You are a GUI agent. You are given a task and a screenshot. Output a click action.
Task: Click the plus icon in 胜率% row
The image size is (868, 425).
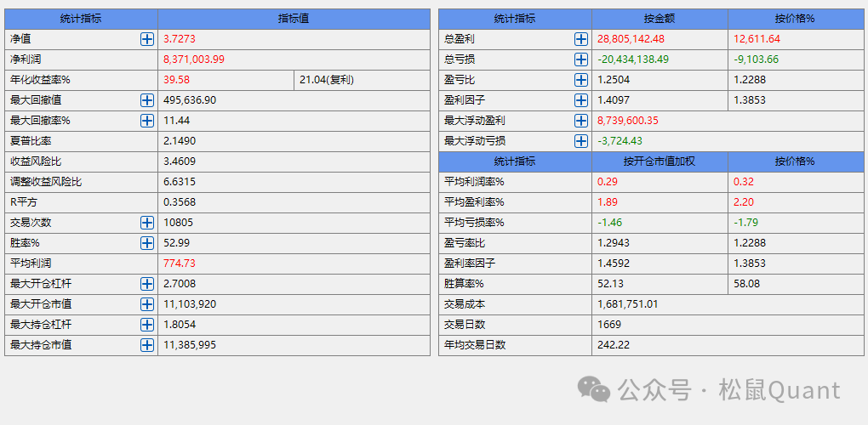coord(147,243)
